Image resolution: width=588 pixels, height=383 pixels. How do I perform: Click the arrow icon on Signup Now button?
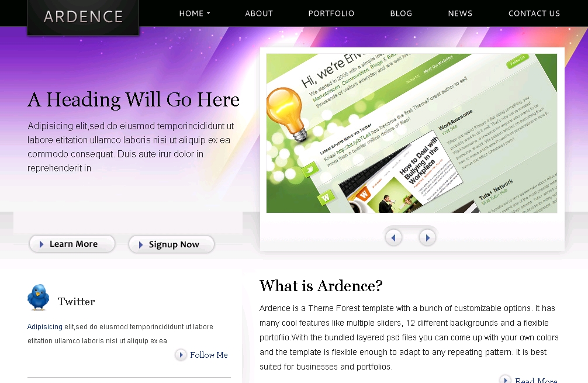point(140,245)
